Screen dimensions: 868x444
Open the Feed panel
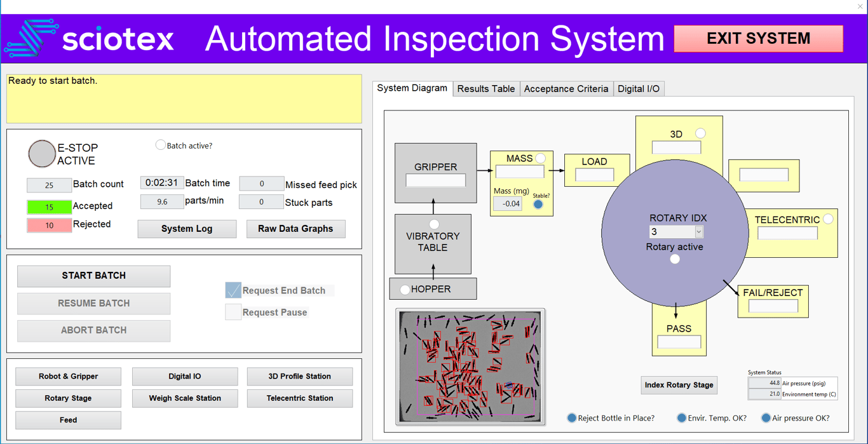point(69,420)
